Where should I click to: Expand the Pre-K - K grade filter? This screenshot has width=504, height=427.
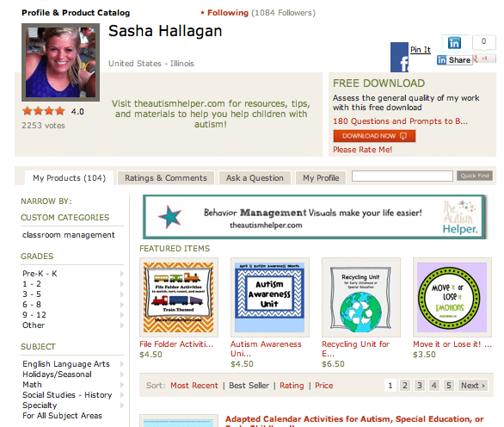[122, 274]
